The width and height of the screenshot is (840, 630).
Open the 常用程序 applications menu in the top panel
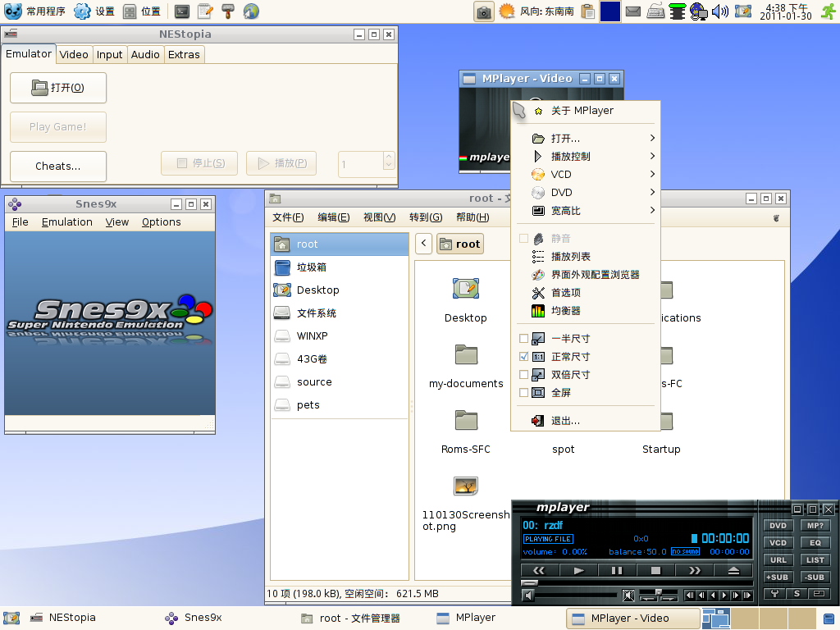coord(34,11)
